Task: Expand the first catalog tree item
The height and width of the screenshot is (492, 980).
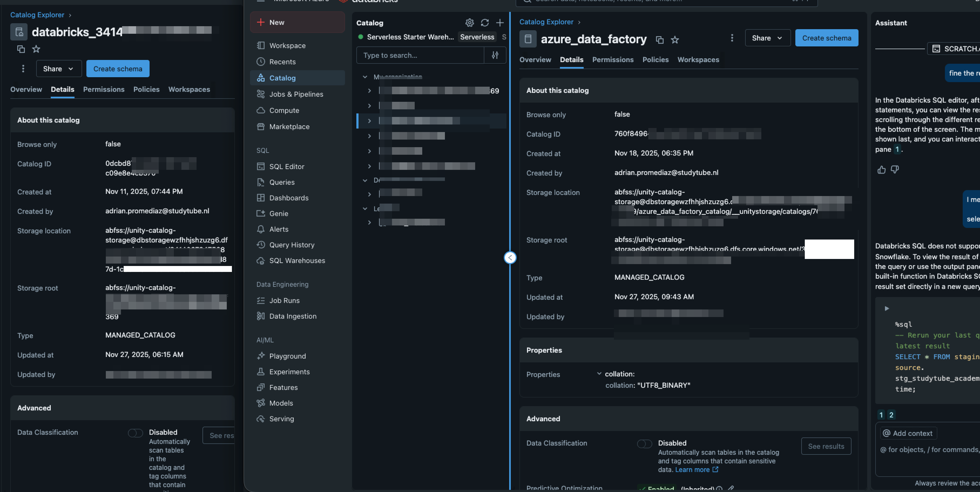Action: coord(369,90)
